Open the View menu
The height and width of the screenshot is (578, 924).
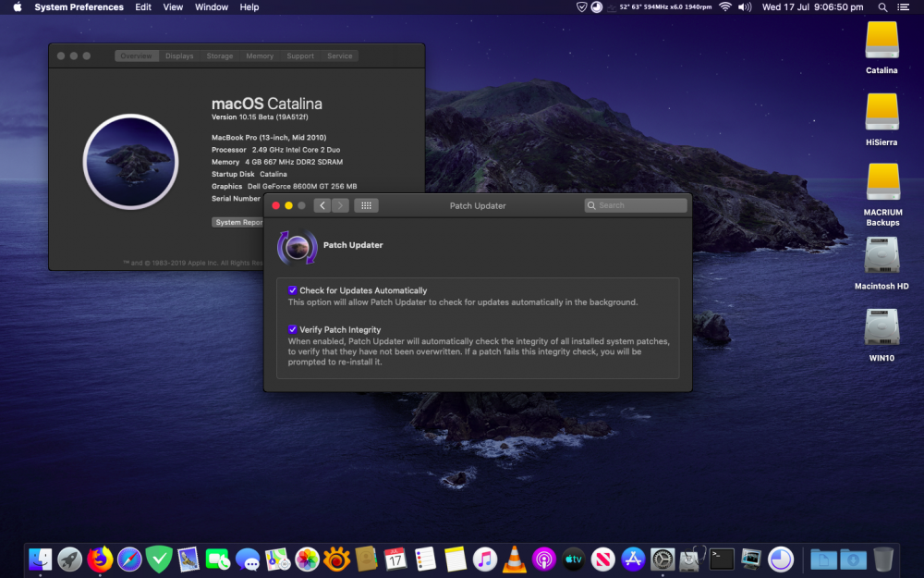pos(173,7)
